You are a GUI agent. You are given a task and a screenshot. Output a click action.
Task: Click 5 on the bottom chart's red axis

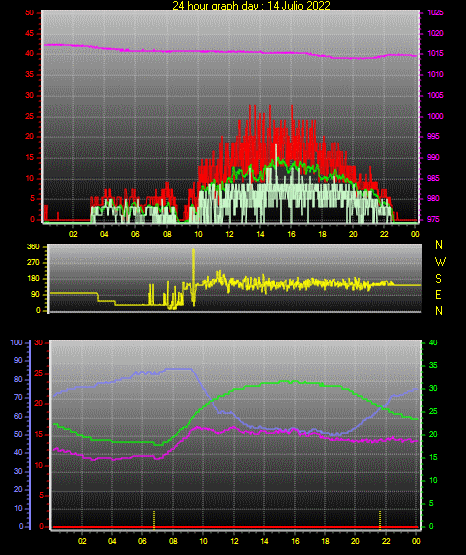coord(41,496)
